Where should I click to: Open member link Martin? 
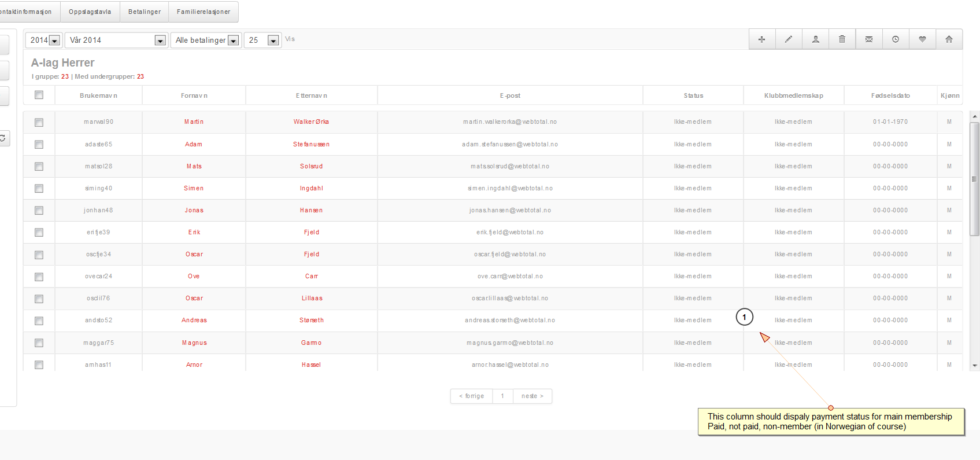coord(194,122)
